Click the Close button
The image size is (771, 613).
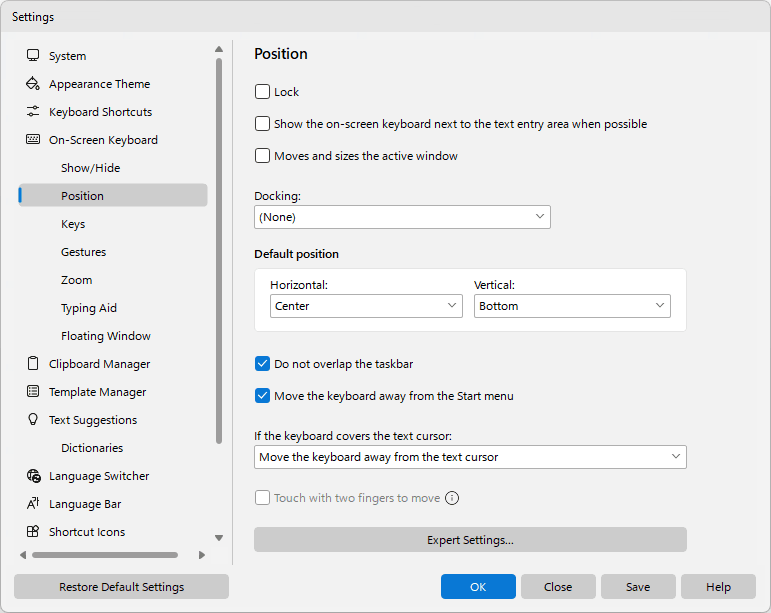(558, 587)
